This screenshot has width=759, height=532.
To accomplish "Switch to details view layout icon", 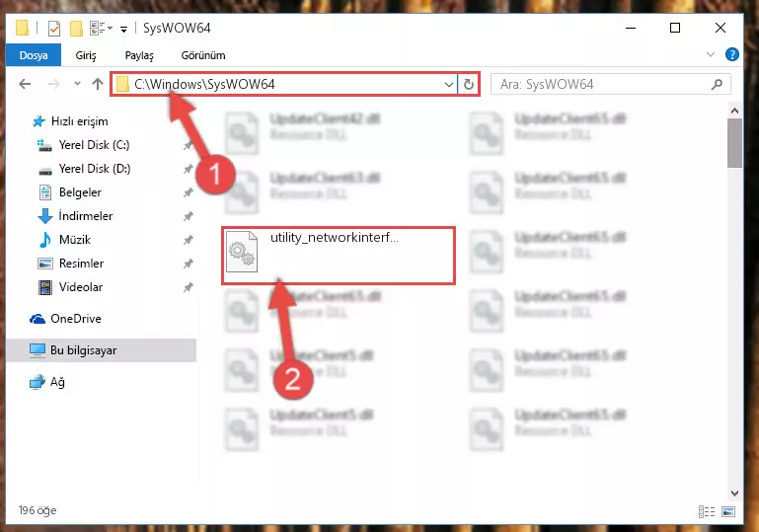I will (x=707, y=511).
